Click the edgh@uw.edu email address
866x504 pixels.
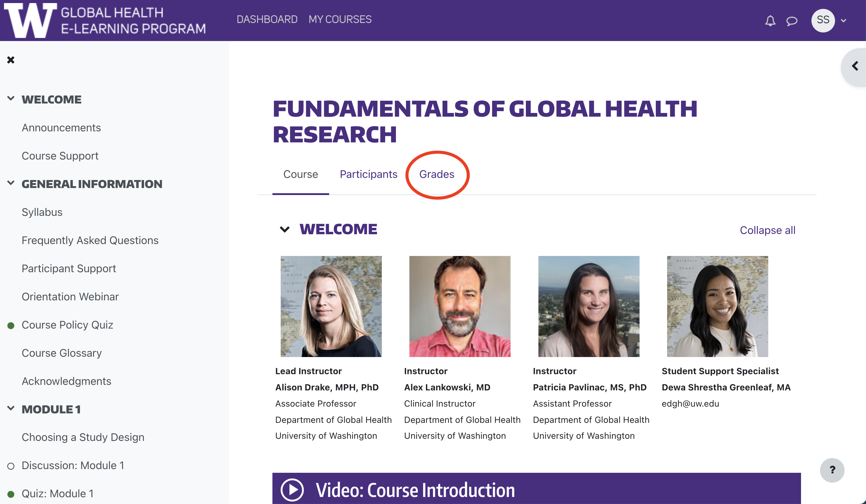pyautogui.click(x=690, y=404)
